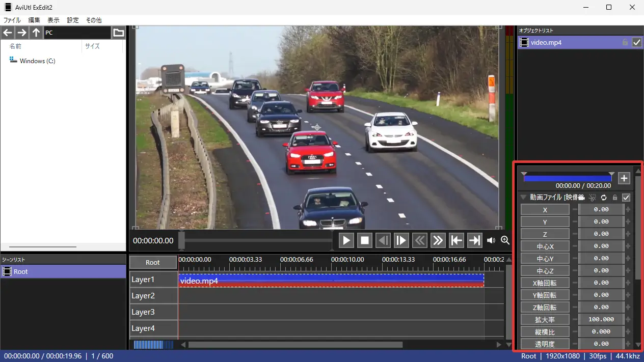Screen dimensions: 644x362
Task: Click the 00:00:10.00 mark on the timeline ruler
Action: coord(347,260)
